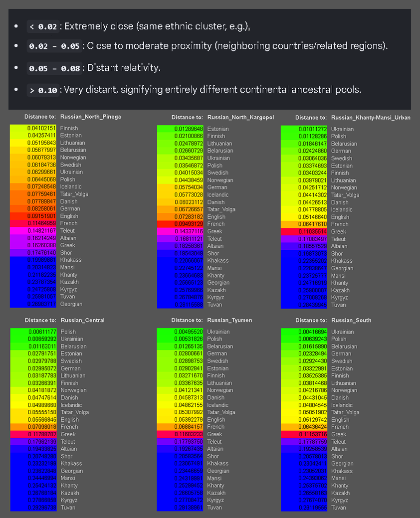
Task: Select the value cell 0.02100866
Action: (x=180, y=136)
